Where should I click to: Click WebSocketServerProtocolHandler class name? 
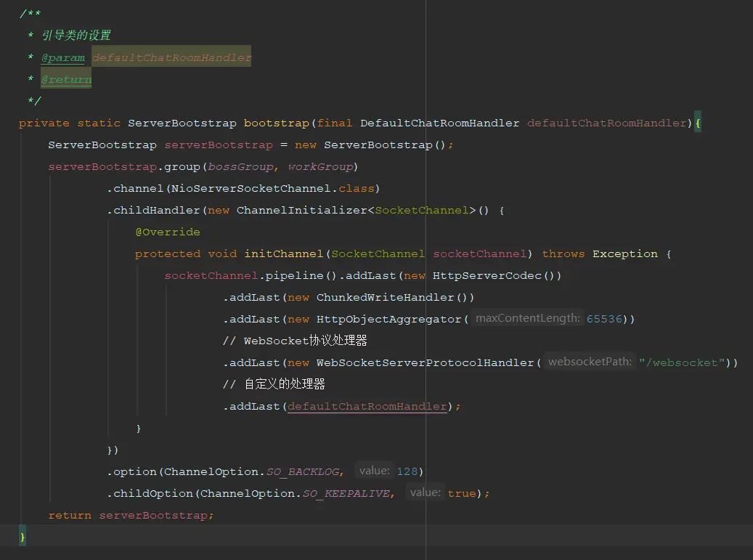pos(425,362)
